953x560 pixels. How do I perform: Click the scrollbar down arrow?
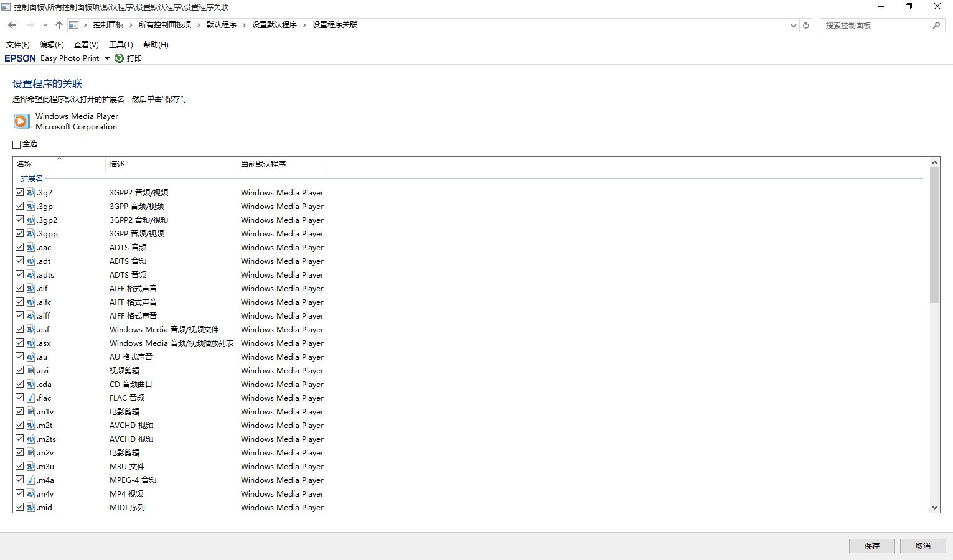pos(934,508)
